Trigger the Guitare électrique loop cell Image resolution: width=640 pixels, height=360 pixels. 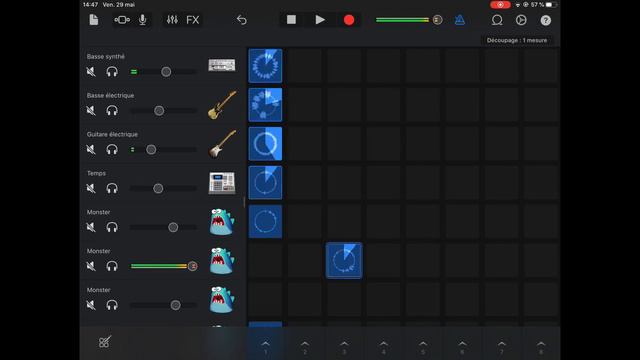click(265, 144)
